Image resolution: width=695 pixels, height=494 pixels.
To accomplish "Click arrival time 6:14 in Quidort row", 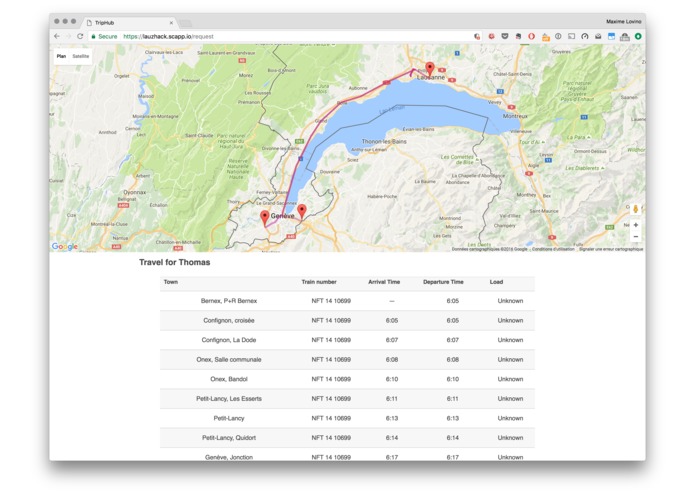I will coord(392,437).
